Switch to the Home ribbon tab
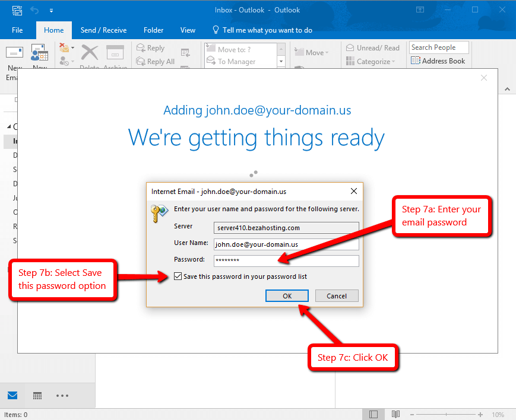Viewport: 516px width, 420px height. [x=54, y=30]
